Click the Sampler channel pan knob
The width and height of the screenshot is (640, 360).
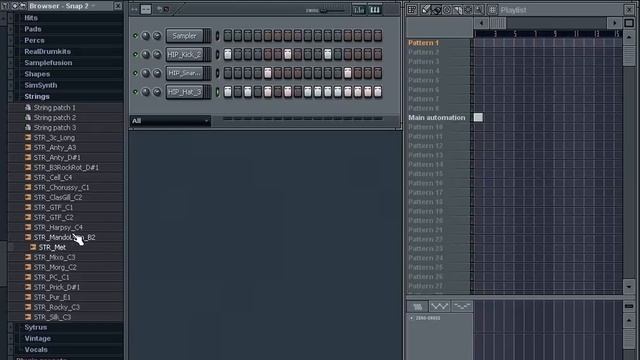[x=146, y=36]
